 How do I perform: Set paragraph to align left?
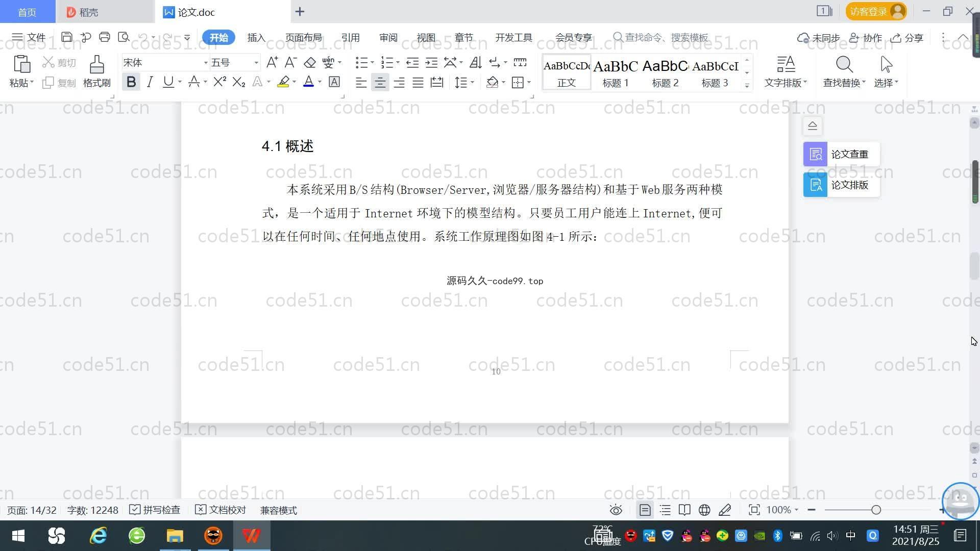click(x=361, y=82)
